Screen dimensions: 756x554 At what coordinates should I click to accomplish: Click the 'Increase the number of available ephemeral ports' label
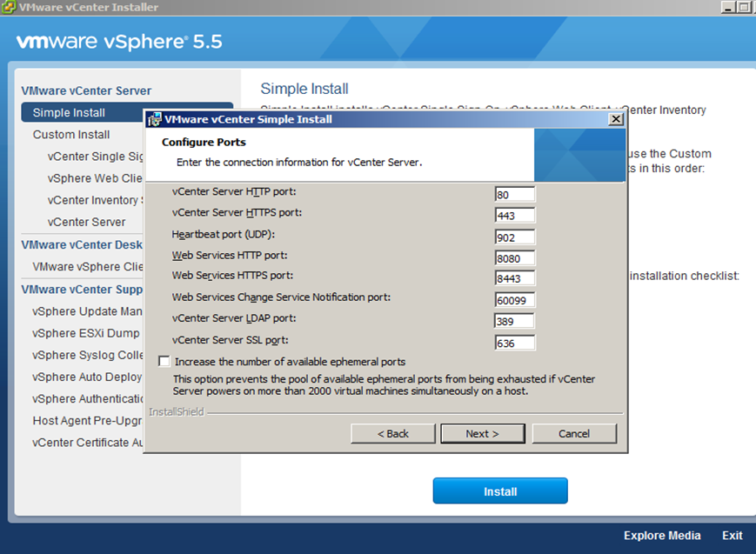tap(291, 362)
